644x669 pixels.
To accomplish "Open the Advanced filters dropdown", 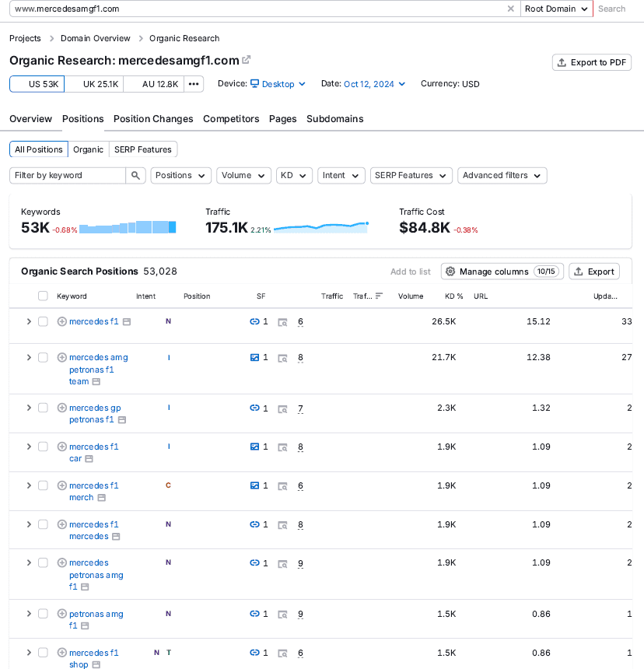I will [x=502, y=175].
